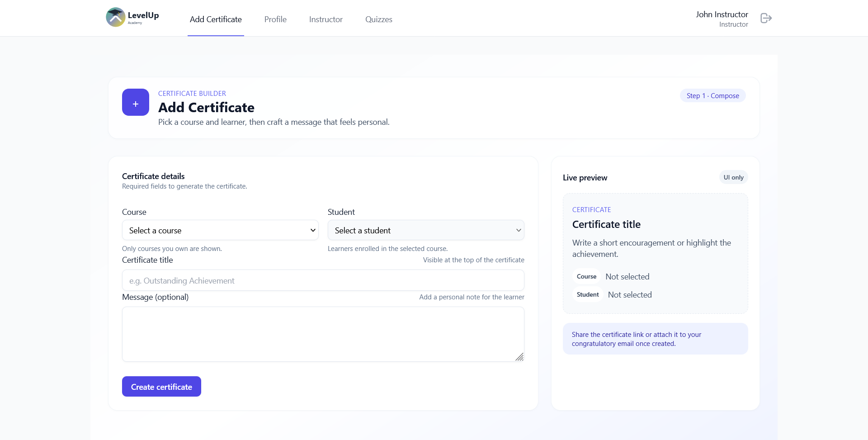Image resolution: width=868 pixels, height=440 pixels.
Task: Click the Student chip in live preview
Action: pyautogui.click(x=587, y=294)
